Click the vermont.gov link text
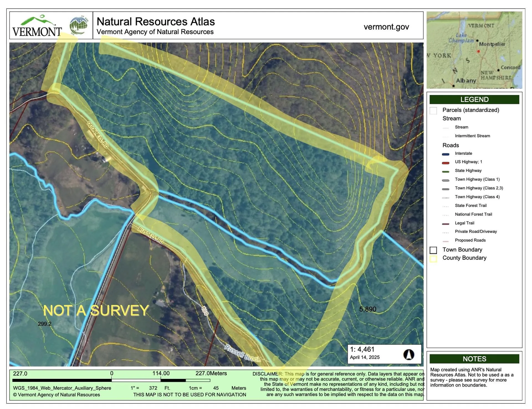This screenshot has height=409, width=532. (386, 27)
